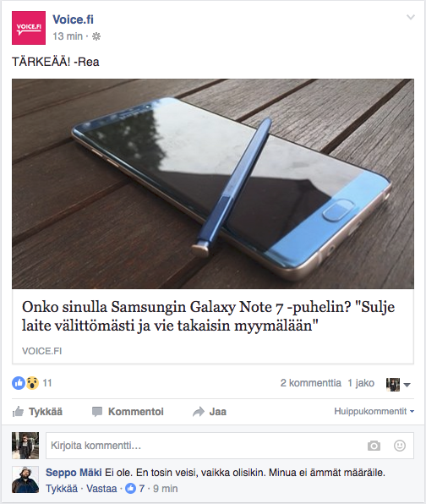The width and height of the screenshot is (426, 504).
Task: Open the '2 kommenttia' link
Action: pos(311,383)
